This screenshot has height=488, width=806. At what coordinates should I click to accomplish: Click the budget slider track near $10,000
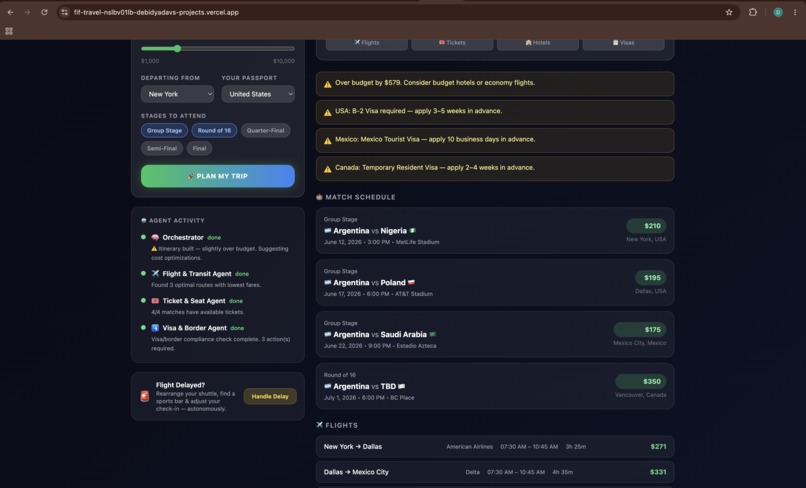[x=290, y=48]
